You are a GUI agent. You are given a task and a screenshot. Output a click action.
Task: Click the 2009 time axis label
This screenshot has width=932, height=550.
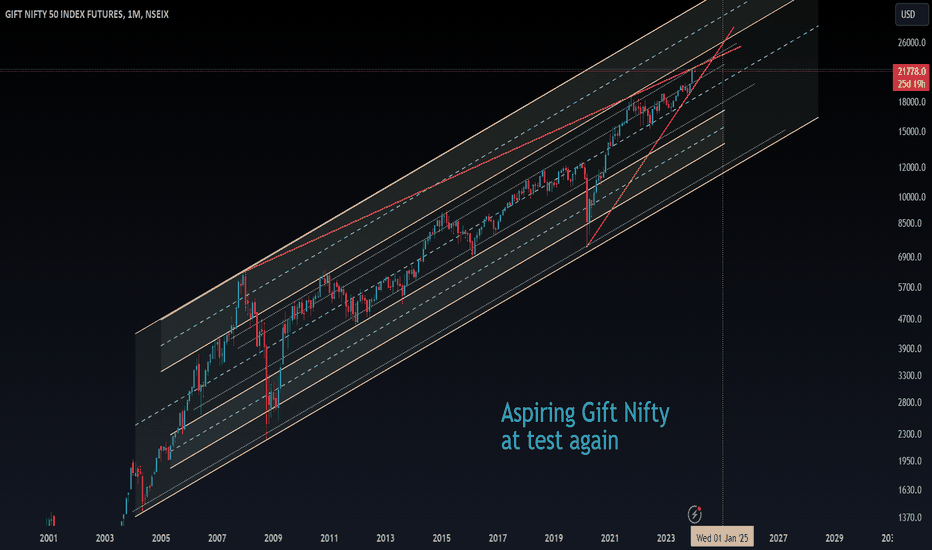pos(273,538)
